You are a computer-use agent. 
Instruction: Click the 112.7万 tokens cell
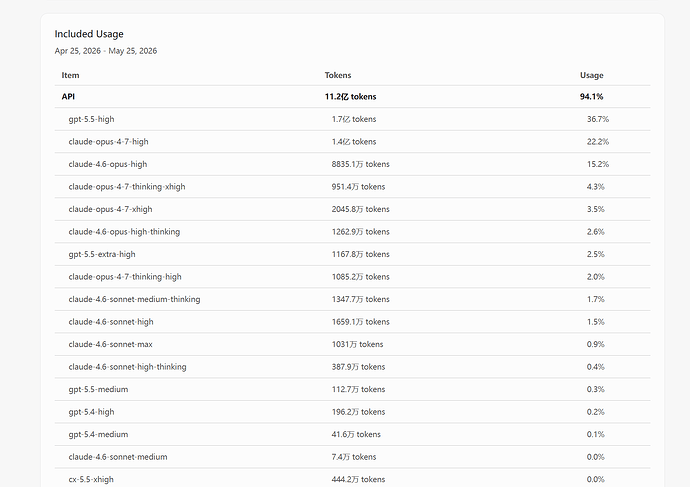pos(358,389)
